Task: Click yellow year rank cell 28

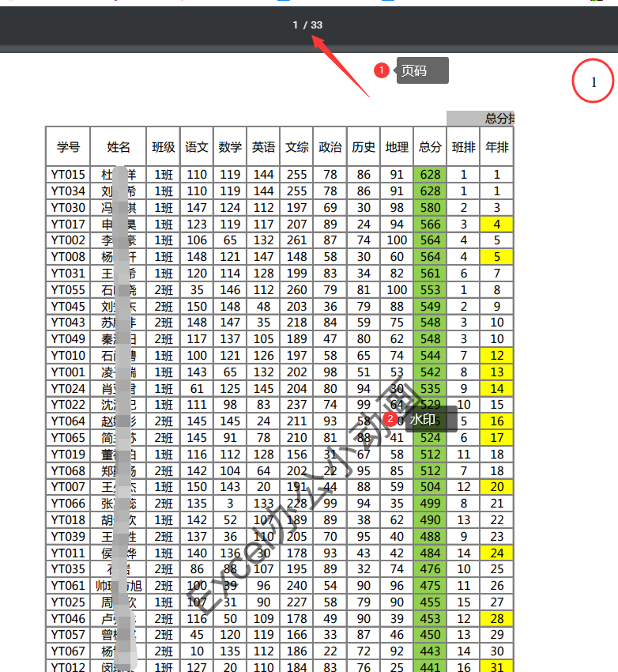Action: click(x=497, y=619)
